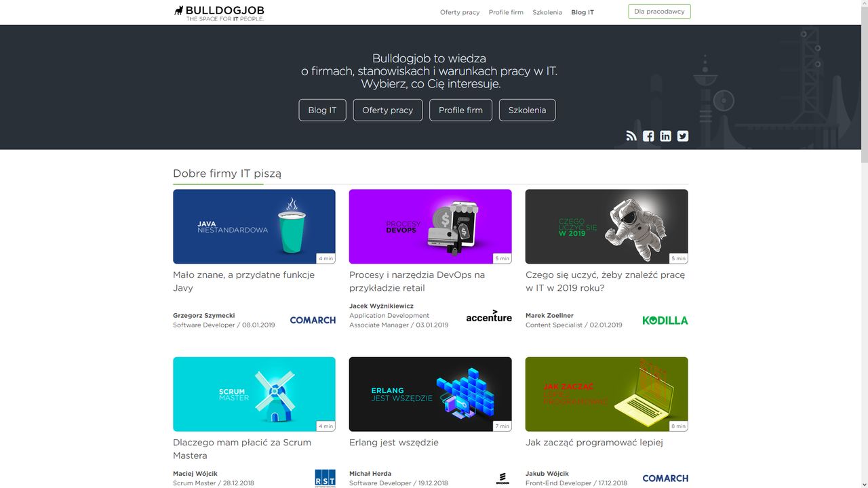Open the RST company logo
The image size is (868, 488).
click(325, 478)
